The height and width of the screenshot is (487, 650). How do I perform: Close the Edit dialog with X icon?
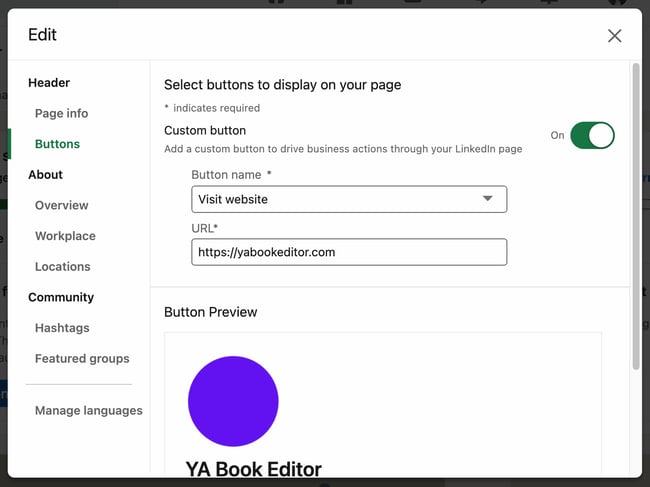pyautogui.click(x=614, y=36)
